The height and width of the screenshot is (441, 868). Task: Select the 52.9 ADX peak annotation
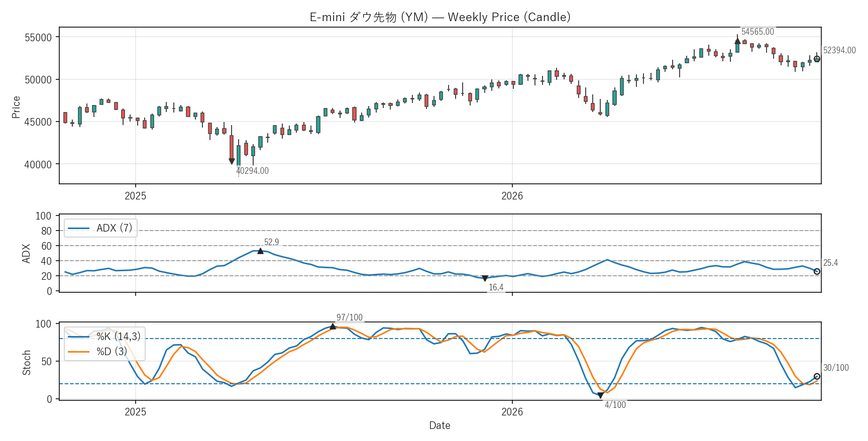pyautogui.click(x=271, y=242)
